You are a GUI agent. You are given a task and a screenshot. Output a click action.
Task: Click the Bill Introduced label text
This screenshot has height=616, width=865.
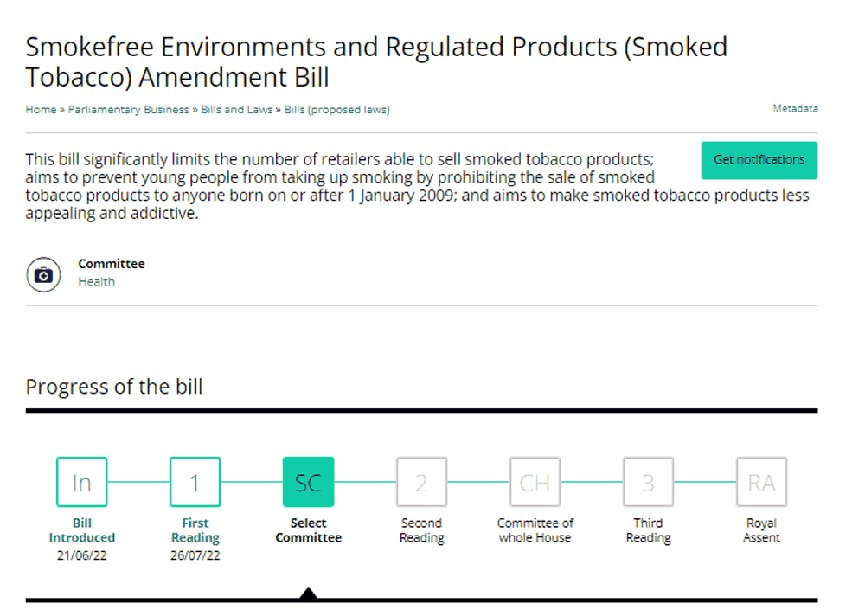[82, 529]
